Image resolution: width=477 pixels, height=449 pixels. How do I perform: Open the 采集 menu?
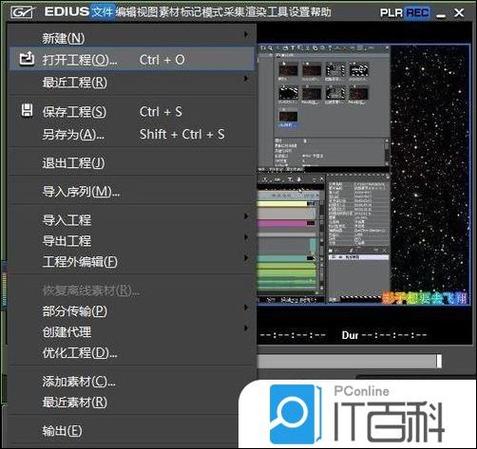(x=234, y=12)
